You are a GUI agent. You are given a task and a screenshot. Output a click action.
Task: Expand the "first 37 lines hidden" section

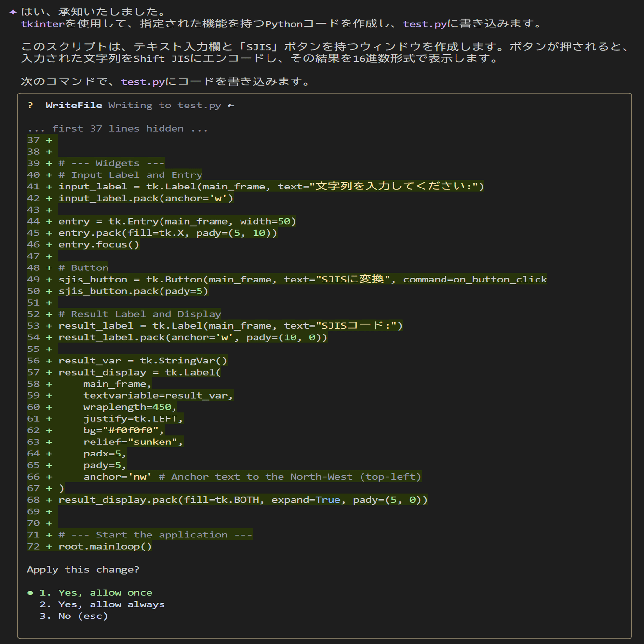coord(117,128)
